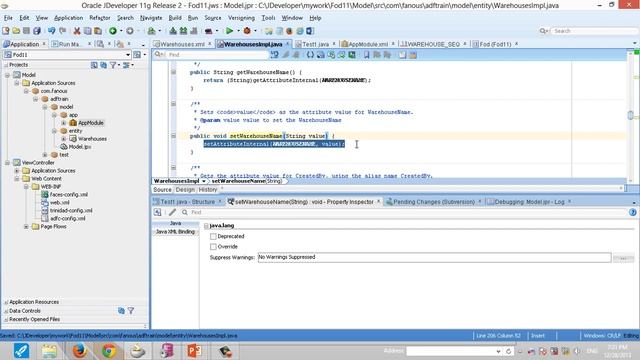Click the Copy toolbar icon
This screenshot has width=640, height=360.
click(x=87, y=31)
